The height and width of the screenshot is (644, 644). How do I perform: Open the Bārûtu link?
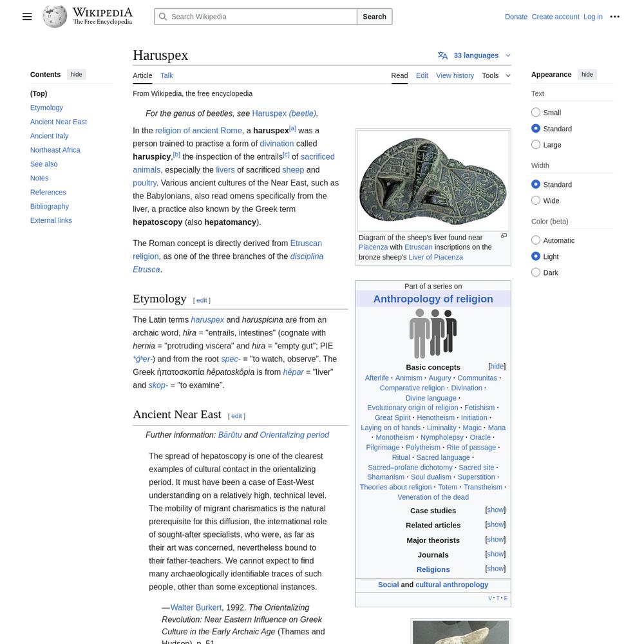click(x=230, y=435)
